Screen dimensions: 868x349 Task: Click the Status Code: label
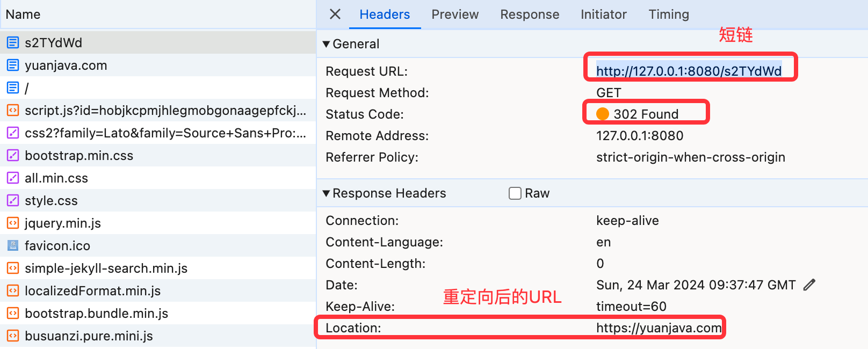point(365,114)
